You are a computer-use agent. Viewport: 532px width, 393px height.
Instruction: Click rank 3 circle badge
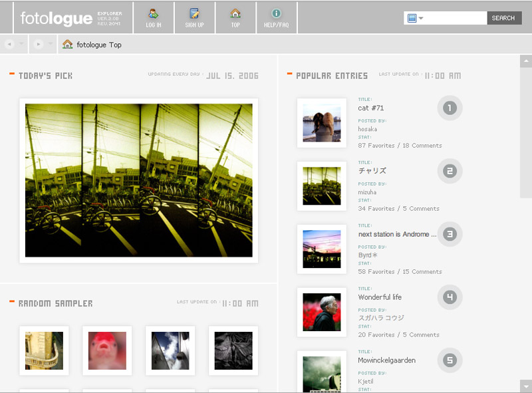coord(450,234)
